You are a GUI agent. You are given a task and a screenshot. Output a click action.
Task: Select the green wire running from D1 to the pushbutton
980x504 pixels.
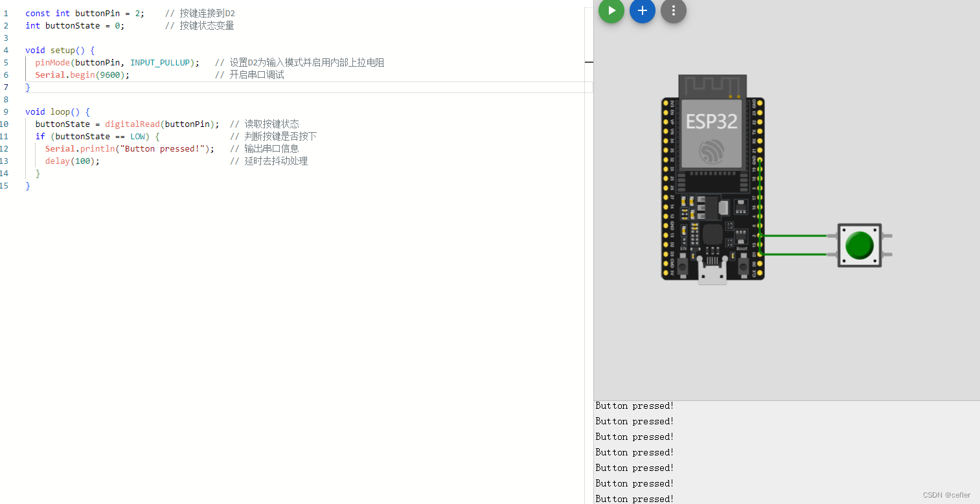[793, 255]
